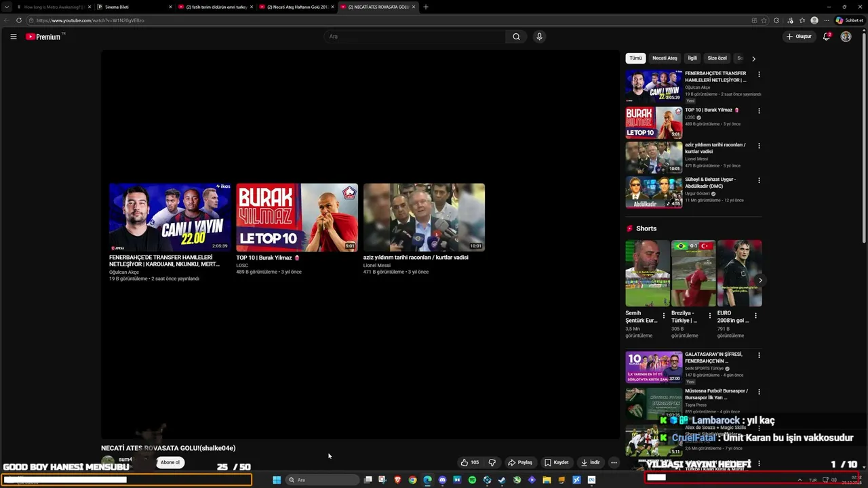868x488 pixels.
Task: Go to YouTube Premium home logo
Action: tap(44, 37)
